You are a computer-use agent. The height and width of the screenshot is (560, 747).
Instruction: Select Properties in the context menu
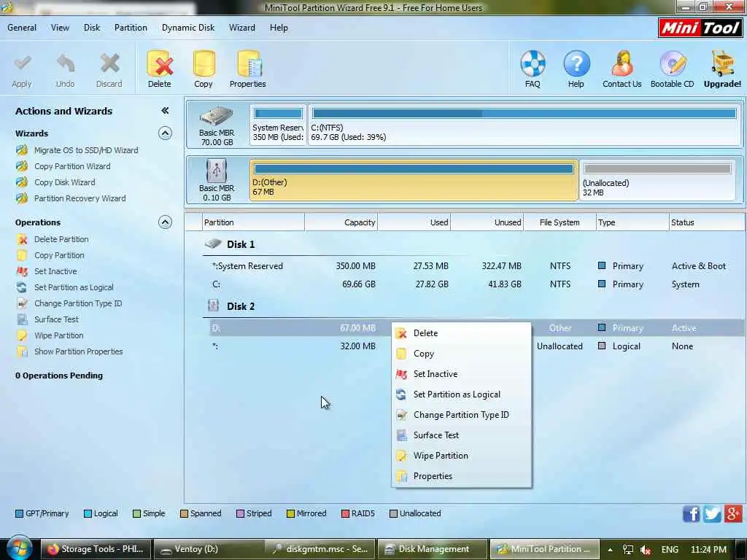(461, 476)
